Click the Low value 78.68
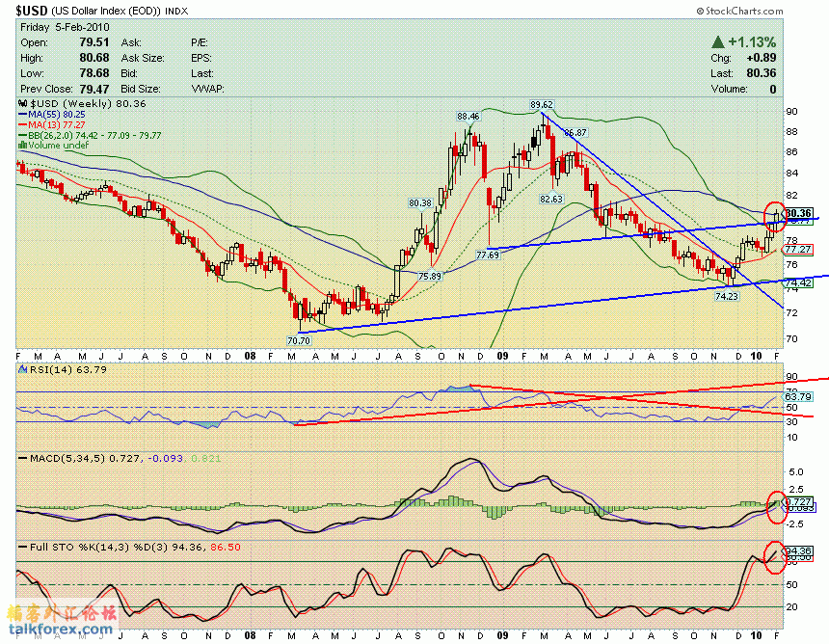 point(94,73)
